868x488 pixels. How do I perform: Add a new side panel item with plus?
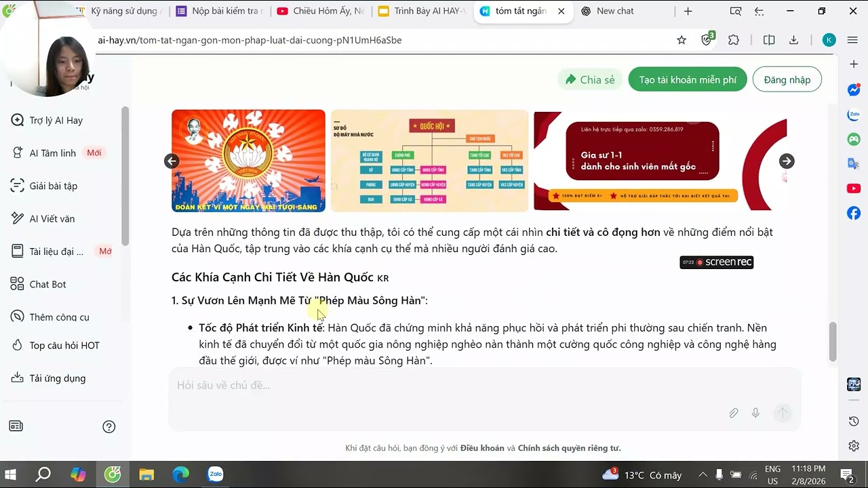(854, 64)
